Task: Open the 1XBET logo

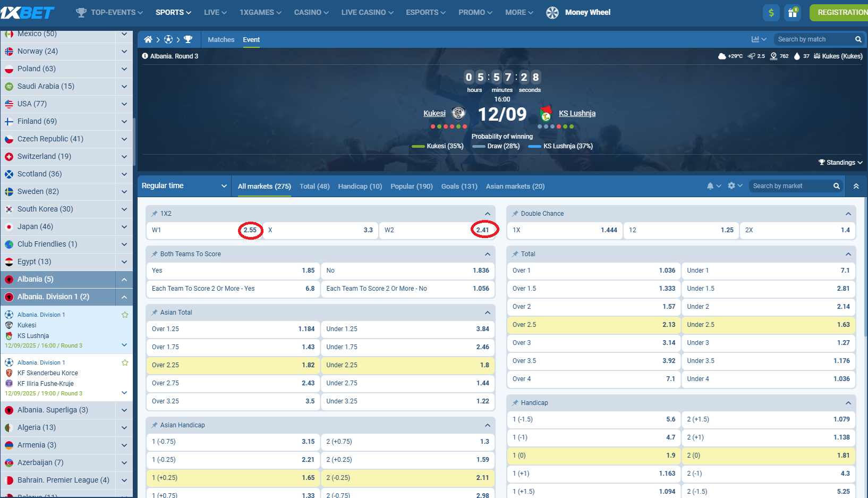Action: point(28,12)
